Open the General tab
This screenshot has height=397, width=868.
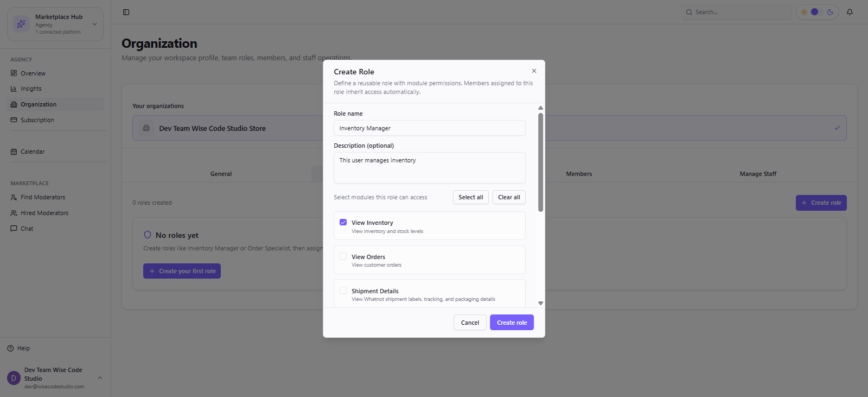pyautogui.click(x=221, y=174)
